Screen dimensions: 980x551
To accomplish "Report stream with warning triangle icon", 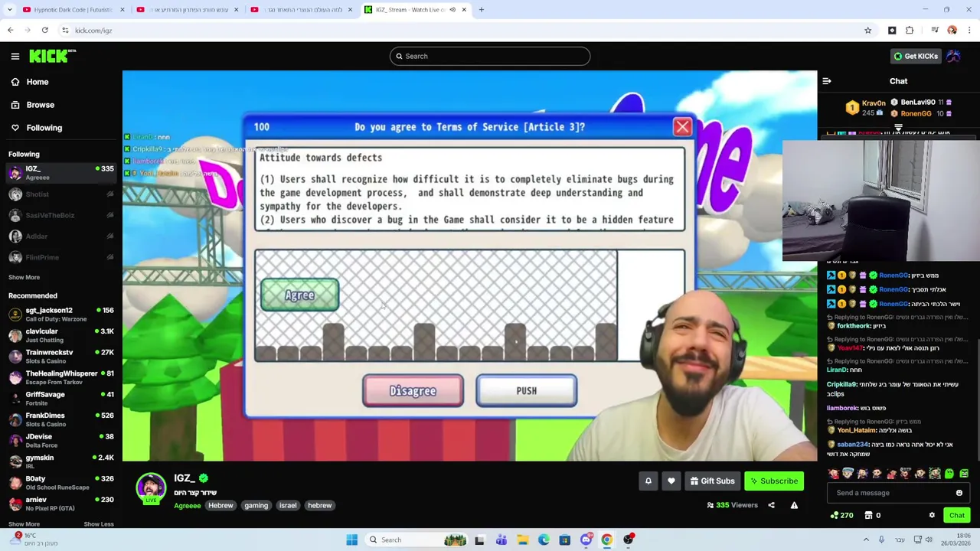I will [794, 505].
